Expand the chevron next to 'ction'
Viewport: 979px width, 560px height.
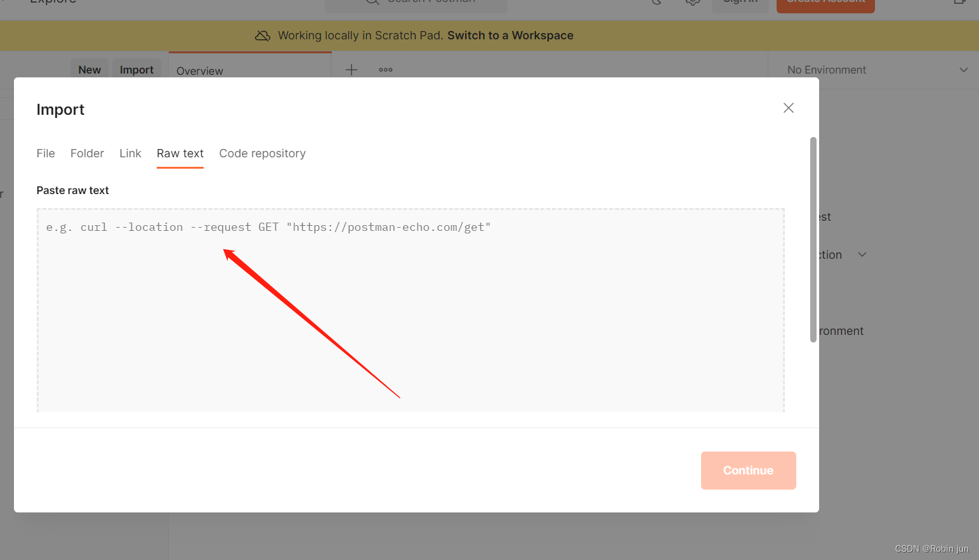click(862, 254)
